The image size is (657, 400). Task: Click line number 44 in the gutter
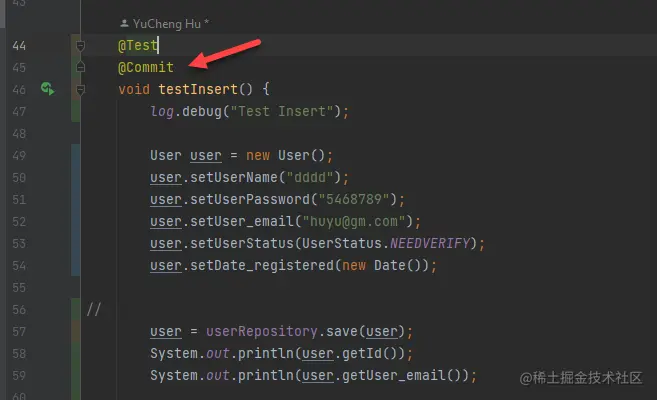19,46
